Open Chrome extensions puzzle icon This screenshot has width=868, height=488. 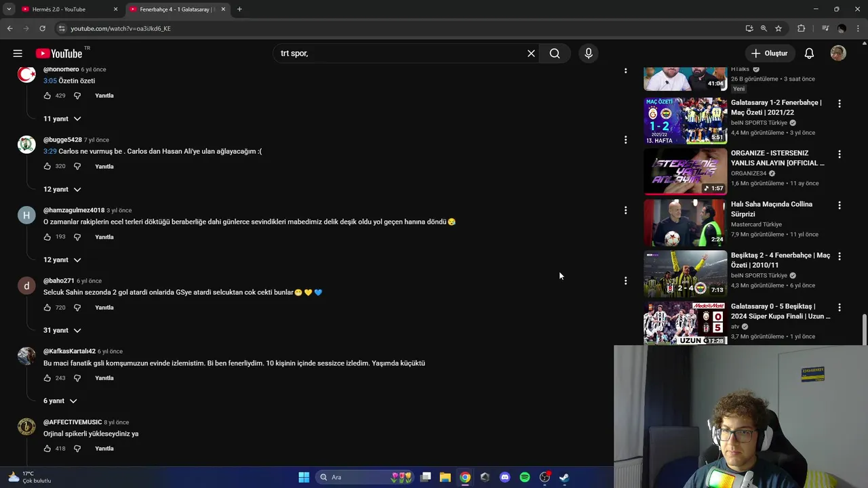click(802, 28)
